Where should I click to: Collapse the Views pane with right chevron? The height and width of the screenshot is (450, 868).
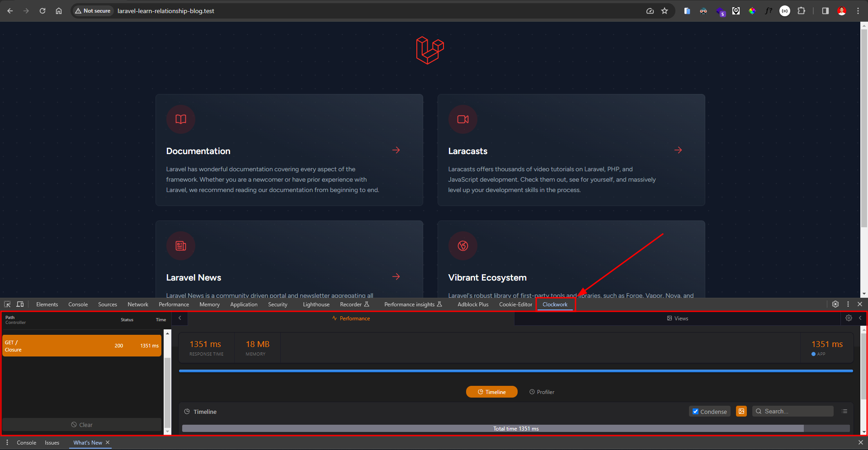(861, 318)
